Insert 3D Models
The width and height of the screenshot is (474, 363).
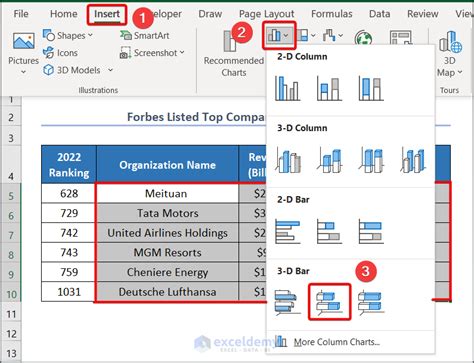(72, 70)
